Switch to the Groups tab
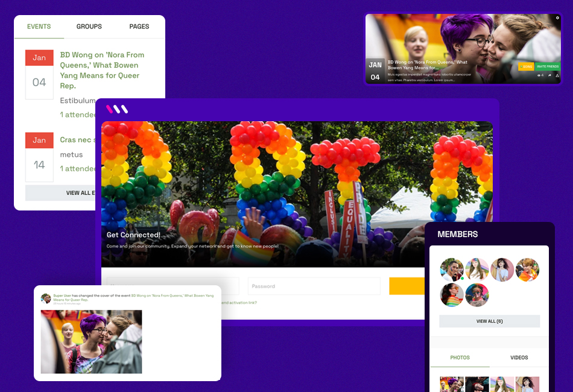 pos(89,27)
